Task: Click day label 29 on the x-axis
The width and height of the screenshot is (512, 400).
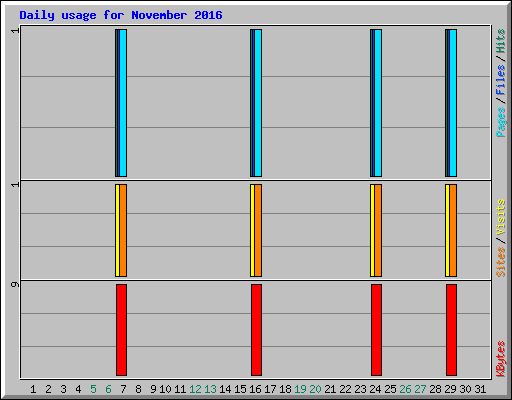Action: (x=450, y=389)
